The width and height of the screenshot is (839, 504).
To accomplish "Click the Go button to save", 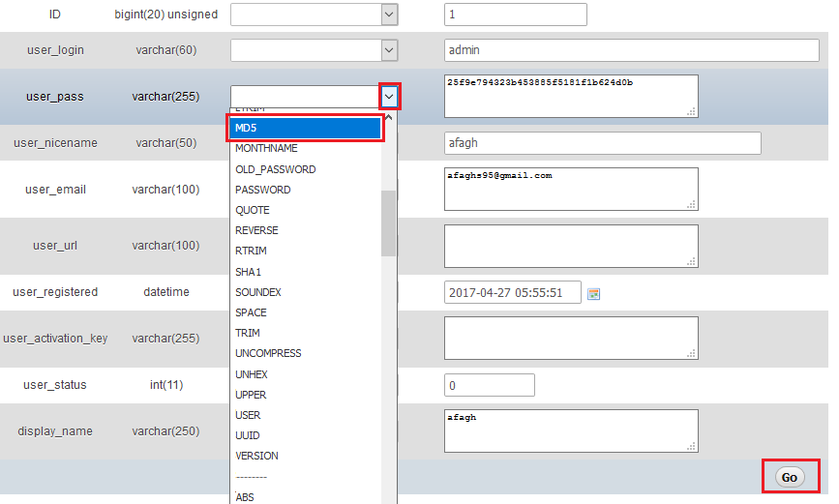I will point(790,477).
